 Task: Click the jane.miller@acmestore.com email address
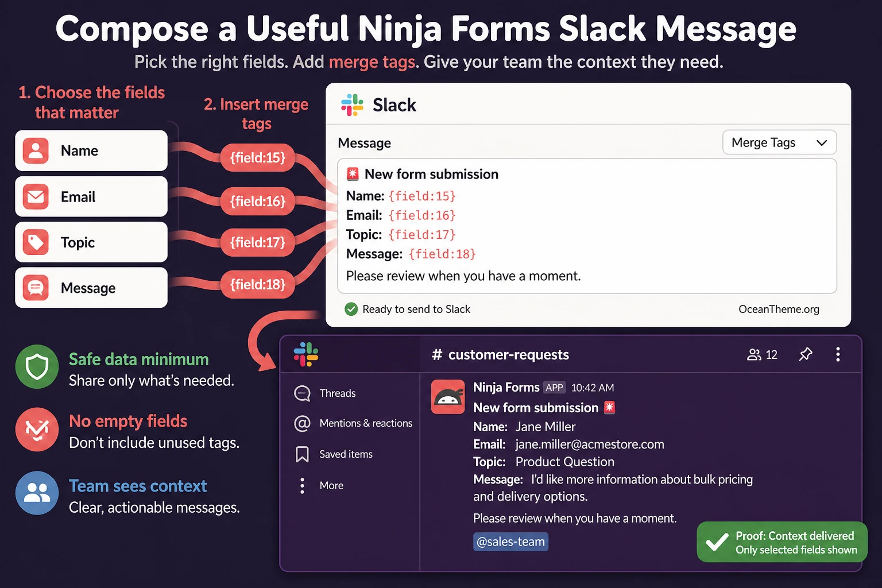(x=590, y=444)
